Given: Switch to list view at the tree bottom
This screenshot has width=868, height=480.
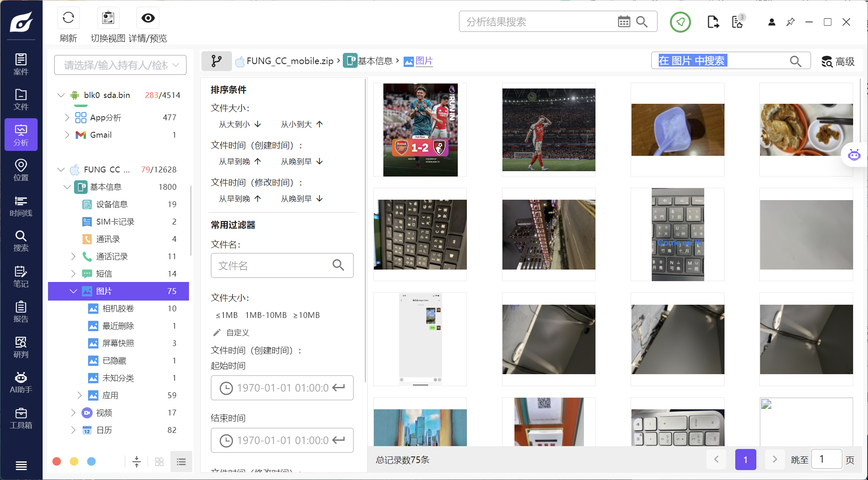Looking at the screenshot, I should pyautogui.click(x=181, y=461).
